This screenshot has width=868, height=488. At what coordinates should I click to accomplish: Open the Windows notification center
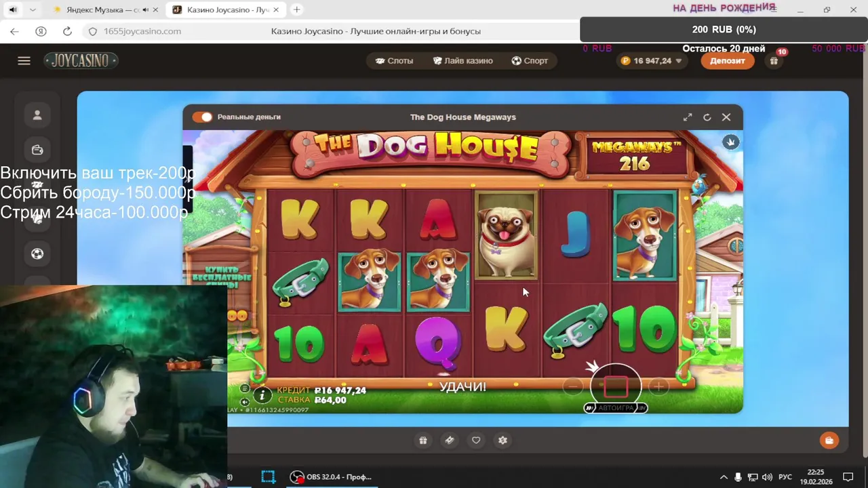tap(848, 477)
